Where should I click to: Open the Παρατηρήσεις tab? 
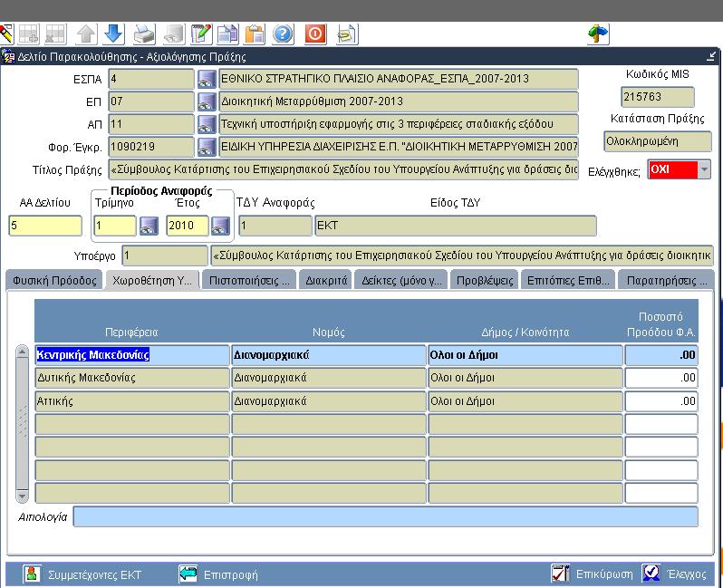(x=667, y=280)
